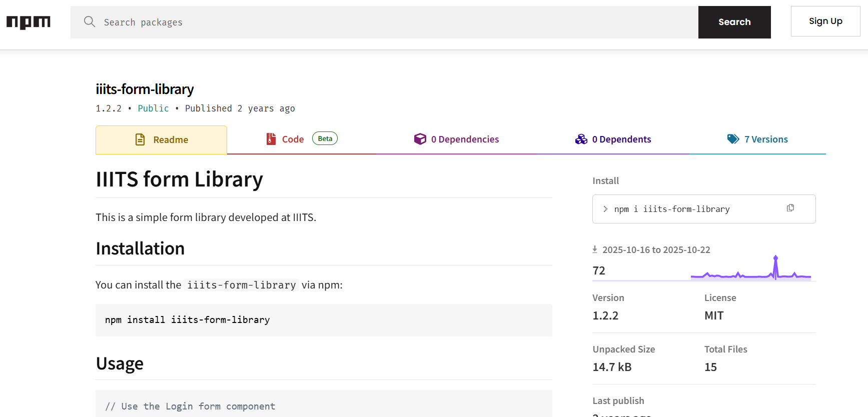Click the weekly downloads arrow icon
The height and width of the screenshot is (417, 868).
pos(595,249)
